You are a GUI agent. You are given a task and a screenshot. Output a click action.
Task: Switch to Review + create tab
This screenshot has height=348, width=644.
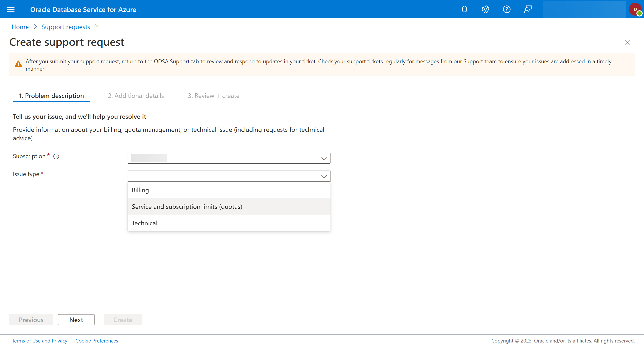coord(213,95)
